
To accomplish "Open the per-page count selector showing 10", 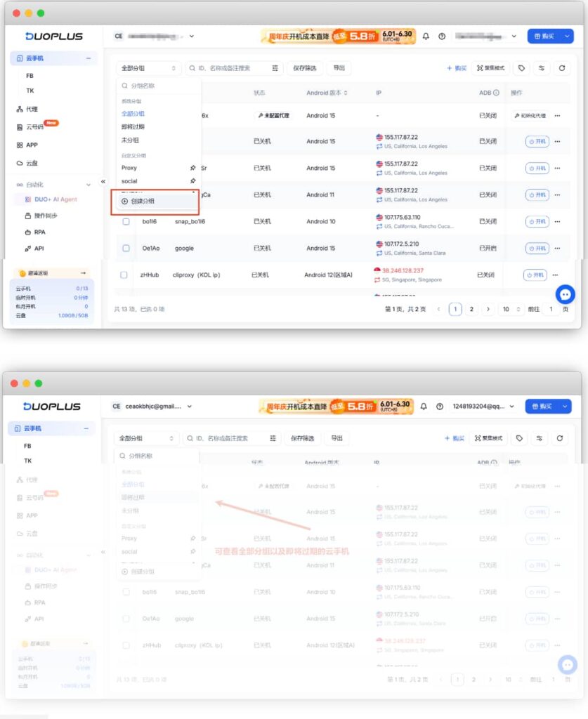I will (x=511, y=309).
